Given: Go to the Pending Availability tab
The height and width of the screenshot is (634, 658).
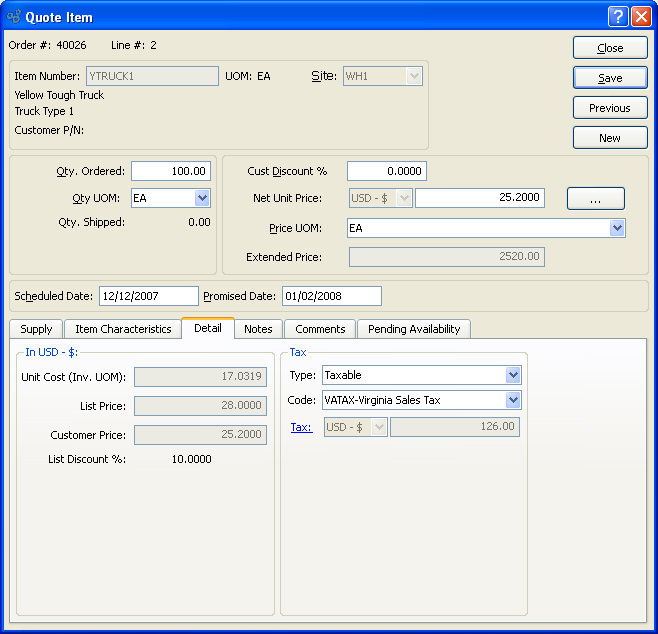Looking at the screenshot, I should pos(414,329).
